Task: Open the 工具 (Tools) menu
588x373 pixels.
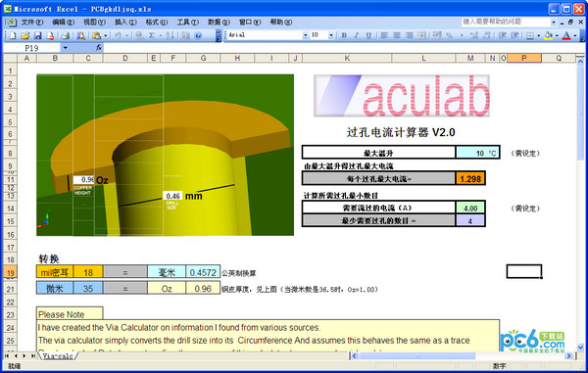Action: click(187, 23)
